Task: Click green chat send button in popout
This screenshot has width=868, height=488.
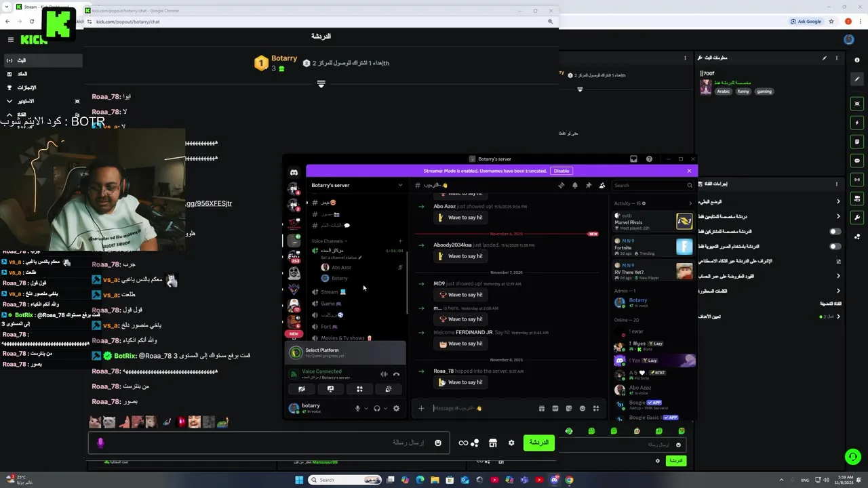Action: tap(538, 443)
